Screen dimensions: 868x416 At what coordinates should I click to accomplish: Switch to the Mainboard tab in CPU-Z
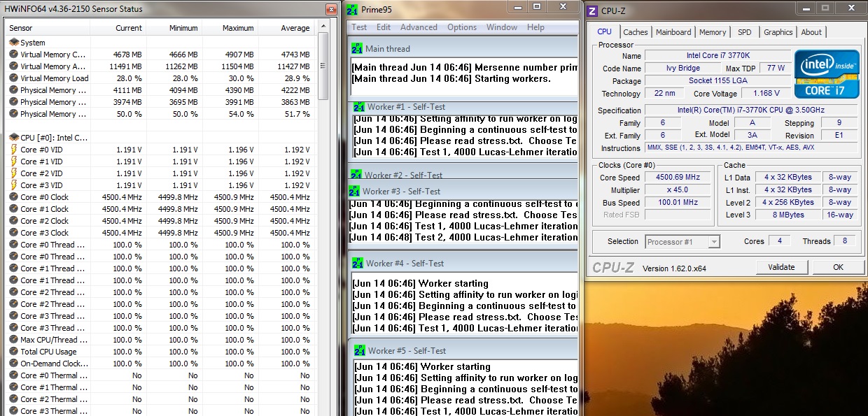673,32
